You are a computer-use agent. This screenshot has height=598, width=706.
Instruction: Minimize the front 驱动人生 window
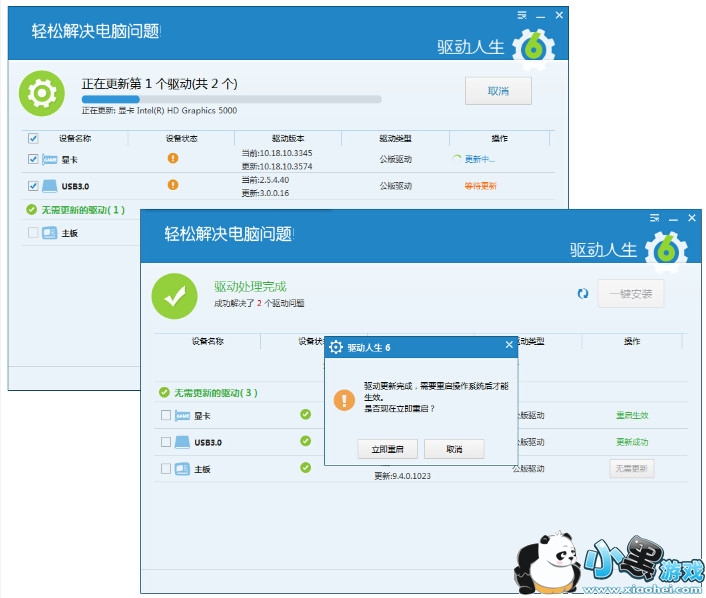point(674,219)
